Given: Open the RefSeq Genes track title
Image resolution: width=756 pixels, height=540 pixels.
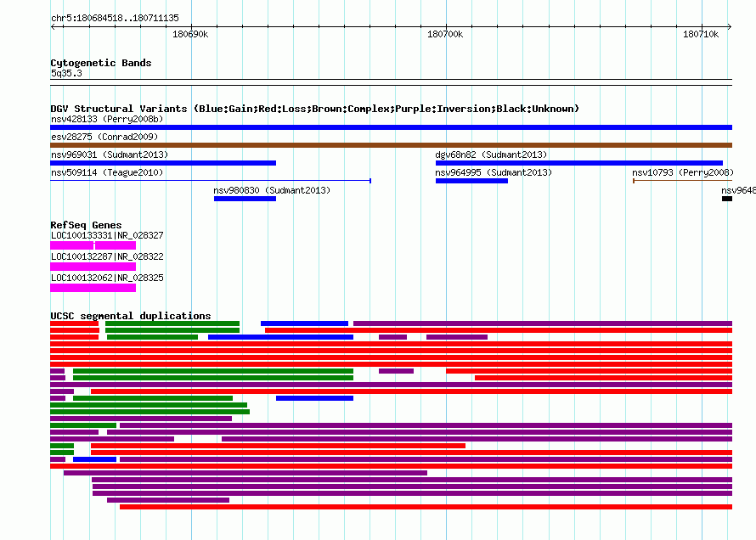Looking at the screenshot, I should (x=87, y=225).
